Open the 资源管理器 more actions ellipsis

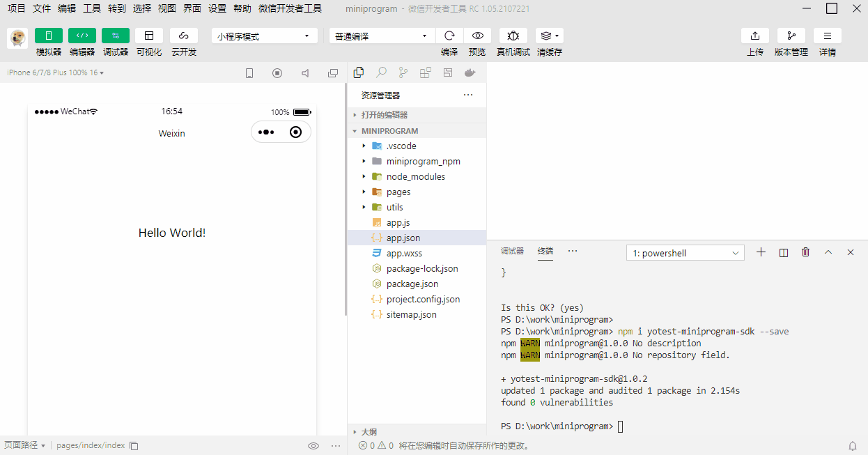tap(468, 95)
